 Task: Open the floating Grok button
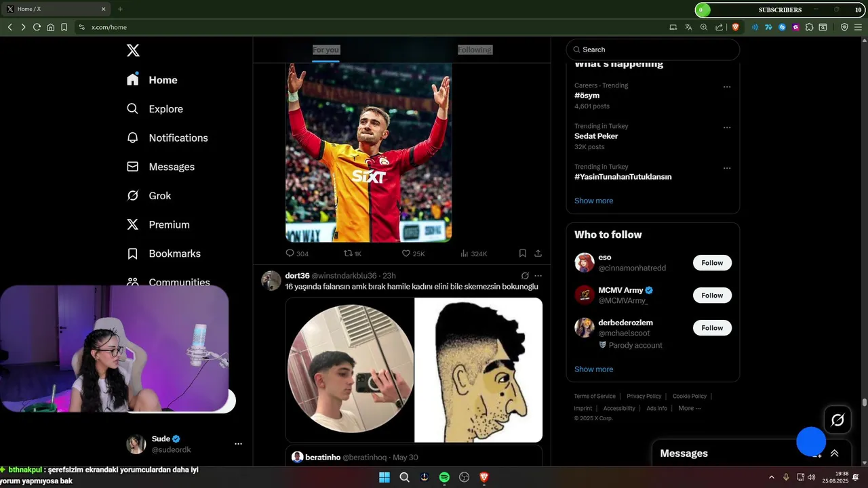click(x=837, y=420)
